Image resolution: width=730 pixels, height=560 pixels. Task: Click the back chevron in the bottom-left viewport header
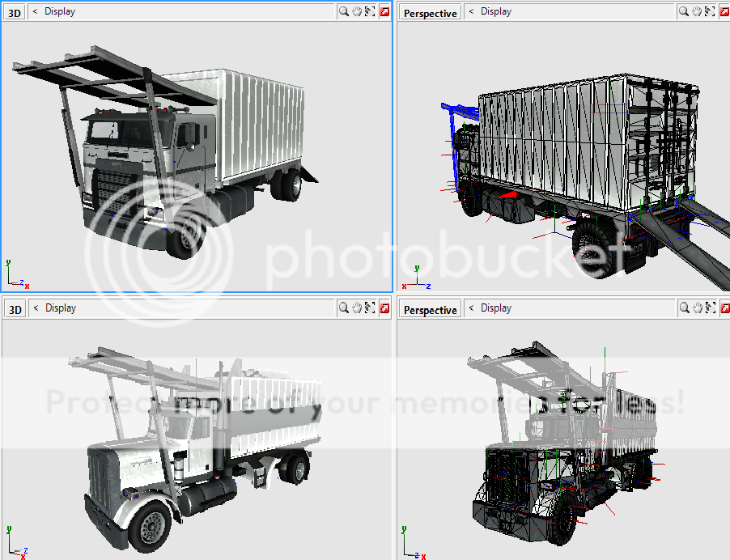(36, 308)
